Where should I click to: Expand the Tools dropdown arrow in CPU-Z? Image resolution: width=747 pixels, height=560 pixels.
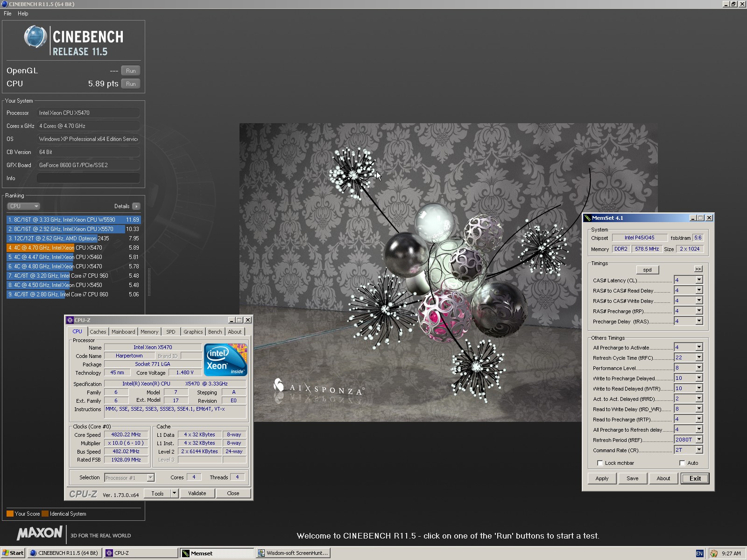[x=174, y=493]
